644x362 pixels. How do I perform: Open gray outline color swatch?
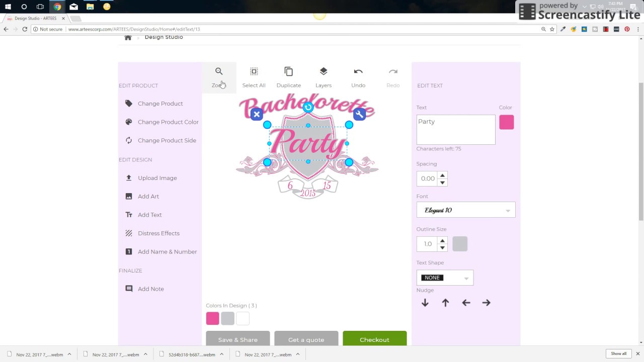coord(460,244)
